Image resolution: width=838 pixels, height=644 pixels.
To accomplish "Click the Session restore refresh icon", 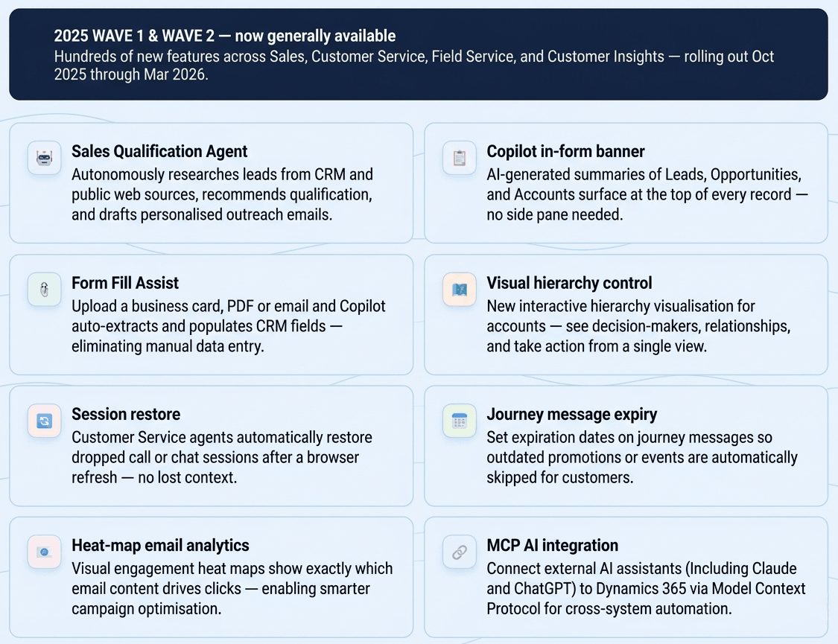I will 44,421.
